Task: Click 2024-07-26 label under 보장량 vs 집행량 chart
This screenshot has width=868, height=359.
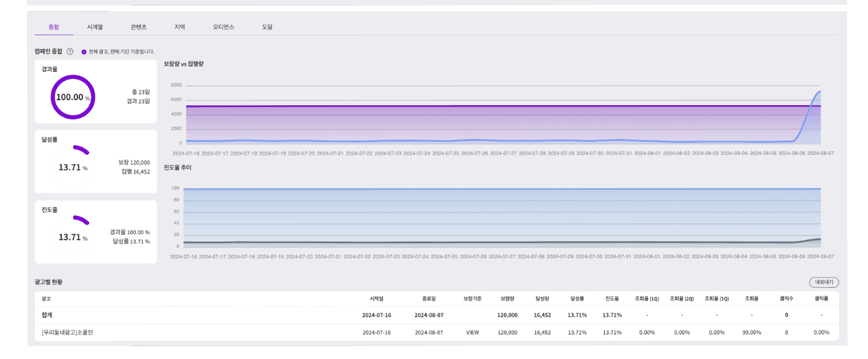Action: click(475, 152)
